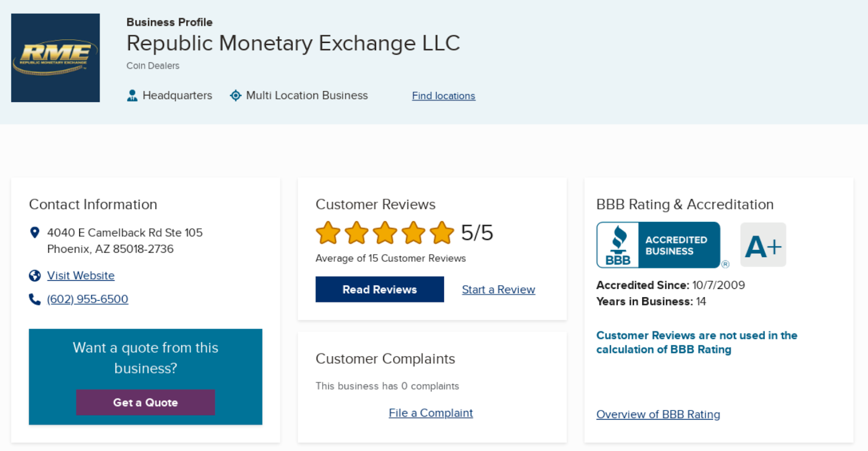Viewport: 868px width, 451px height.
Task: Call the (602) 955-6500 number link
Action: tap(87, 299)
